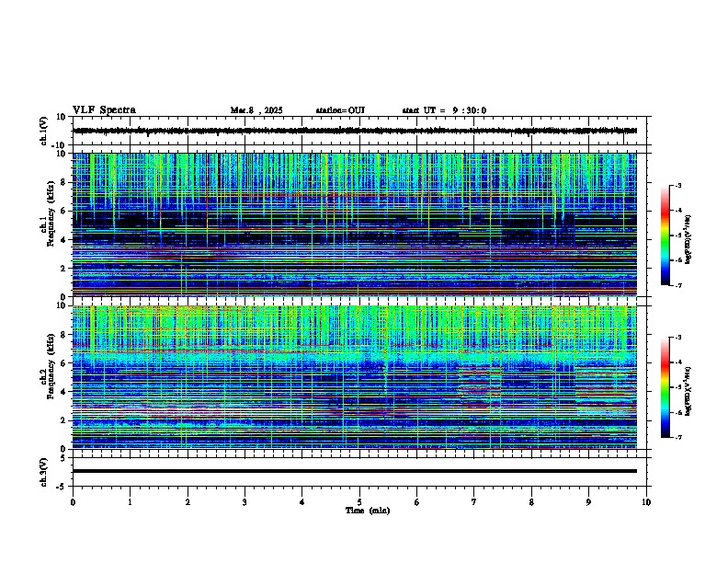Viewport: 728px width, 563px height.
Task: Click the time axis tick label '10'
Action: point(646,502)
